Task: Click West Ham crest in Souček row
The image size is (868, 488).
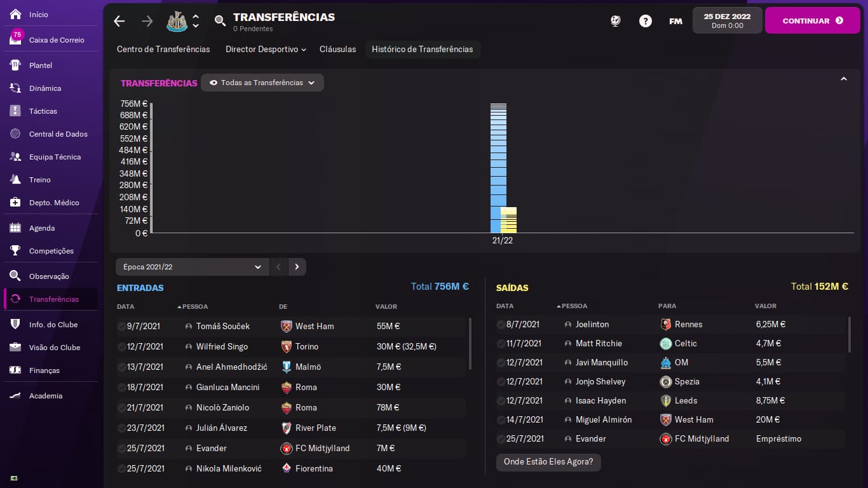Action: pos(287,326)
